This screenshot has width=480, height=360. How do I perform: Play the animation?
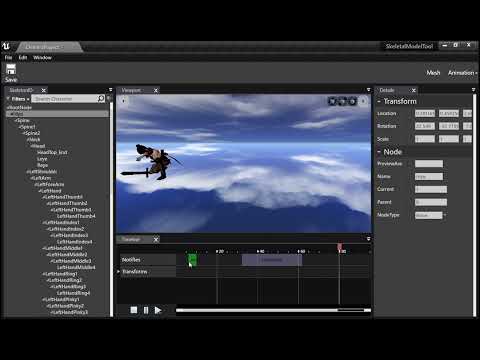(x=158, y=310)
